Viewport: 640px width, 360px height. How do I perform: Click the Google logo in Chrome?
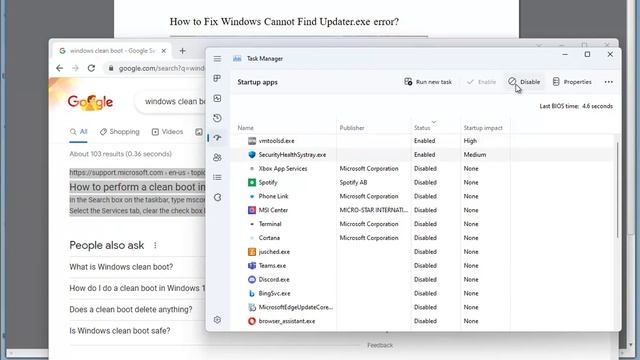(x=90, y=102)
